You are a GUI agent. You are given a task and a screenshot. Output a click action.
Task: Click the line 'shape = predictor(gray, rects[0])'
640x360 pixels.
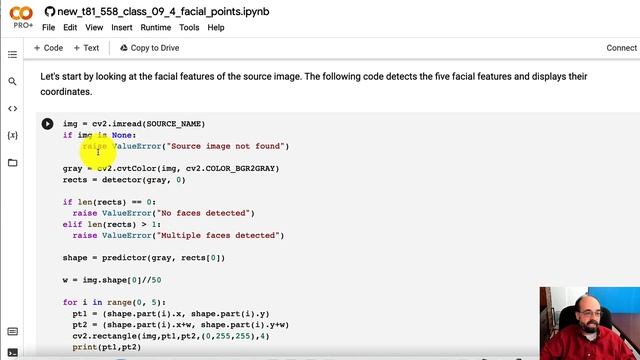[144, 258]
